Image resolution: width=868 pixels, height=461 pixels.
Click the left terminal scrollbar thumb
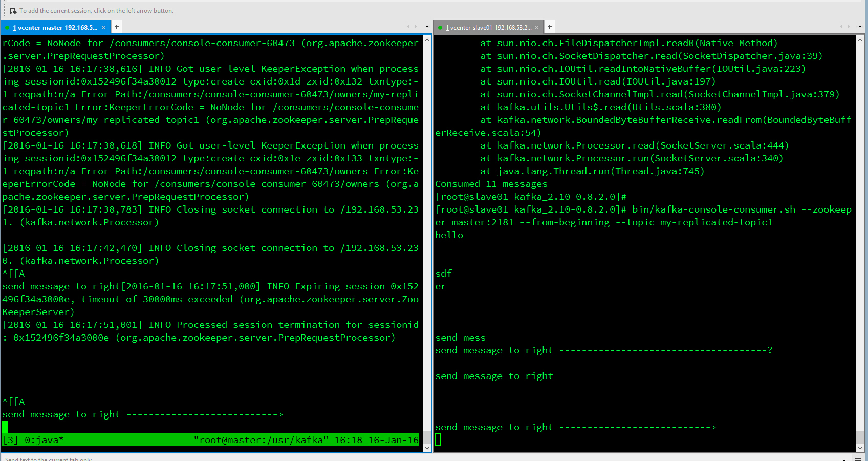tap(427, 437)
